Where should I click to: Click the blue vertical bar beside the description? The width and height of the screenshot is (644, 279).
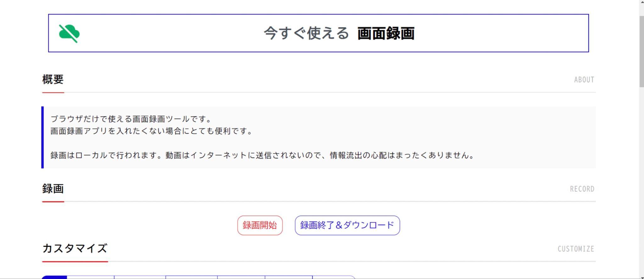(42, 137)
